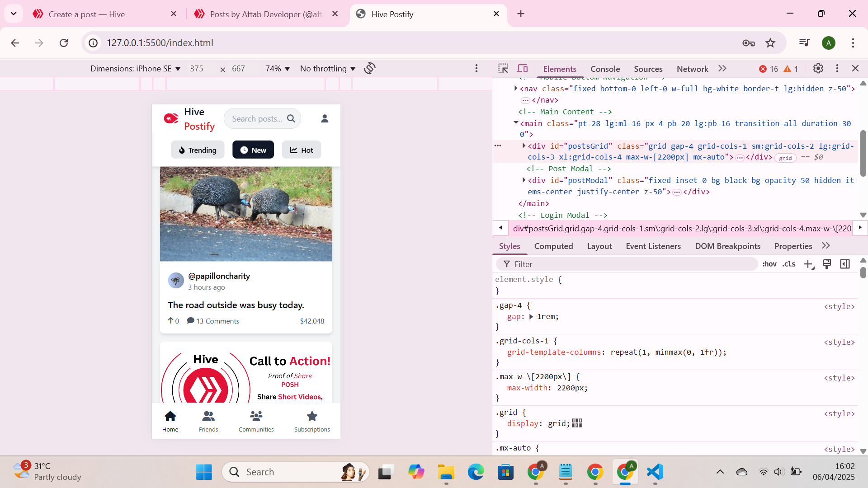This screenshot has width=868, height=488.
Task: Switch to the Console tab
Action: pos(605,69)
